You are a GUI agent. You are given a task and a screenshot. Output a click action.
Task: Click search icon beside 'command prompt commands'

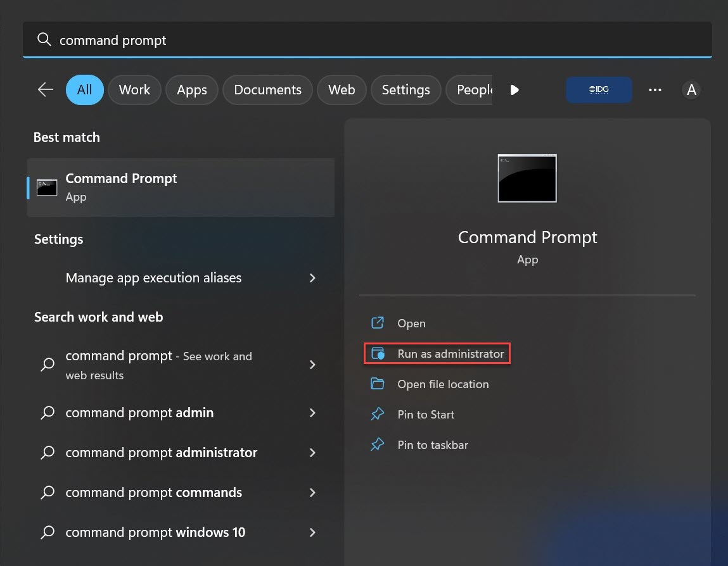coord(48,492)
